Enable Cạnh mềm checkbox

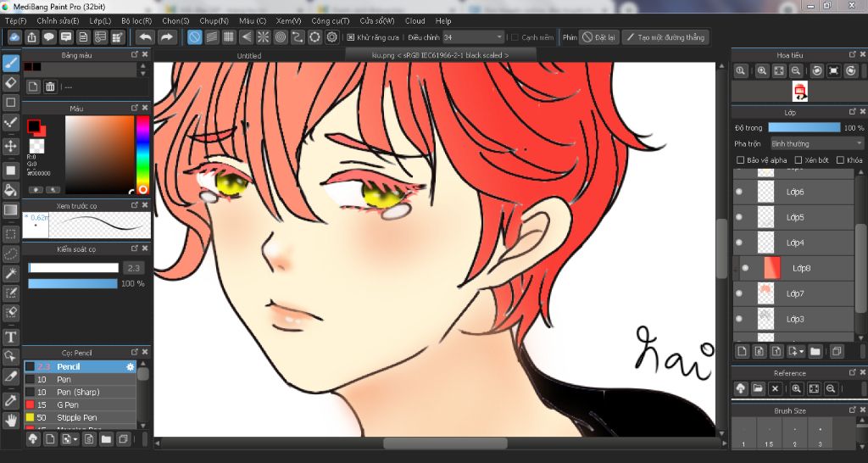515,37
